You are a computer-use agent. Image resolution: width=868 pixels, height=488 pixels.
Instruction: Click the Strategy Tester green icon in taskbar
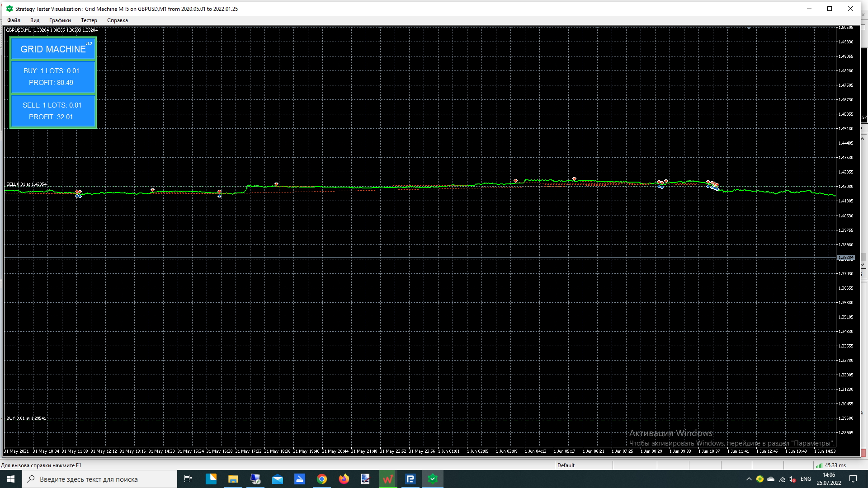tap(433, 479)
